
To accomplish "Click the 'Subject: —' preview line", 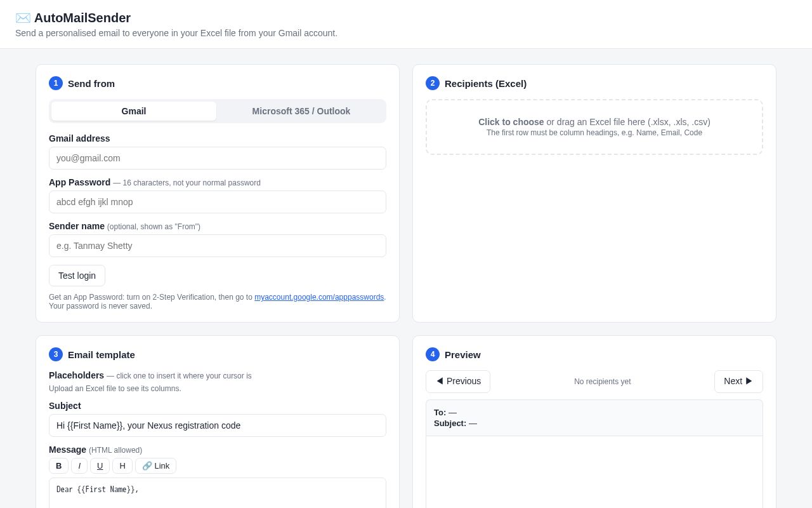I will tap(455, 423).
